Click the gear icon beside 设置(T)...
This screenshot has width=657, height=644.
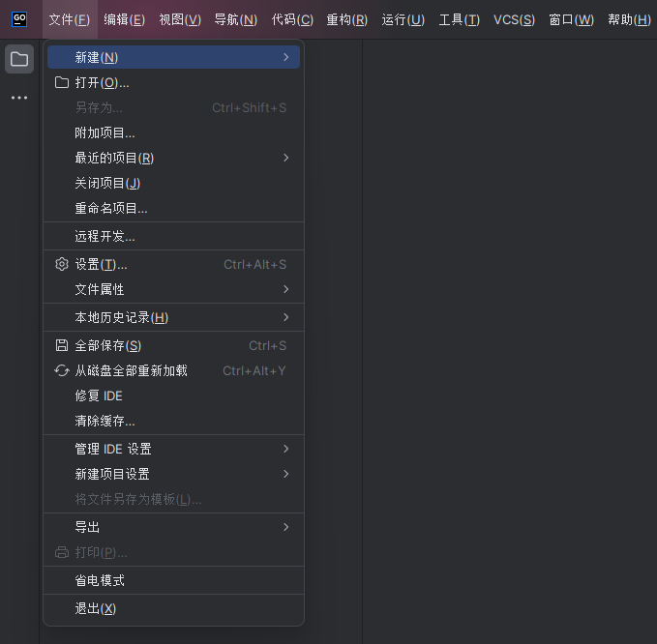[x=62, y=264]
